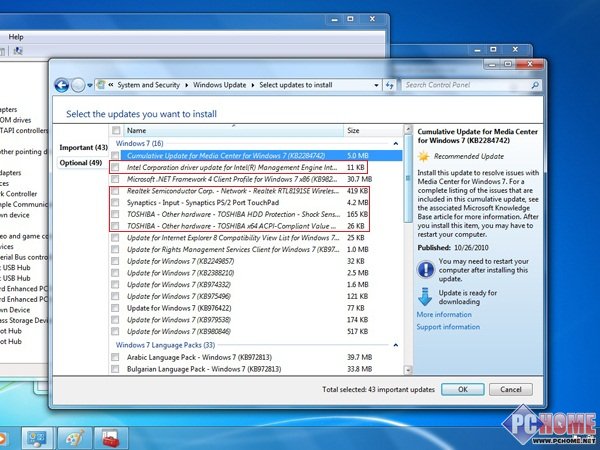600x450 pixels.
Task: Click the updates list scroll up arrow
Action: coord(408,129)
